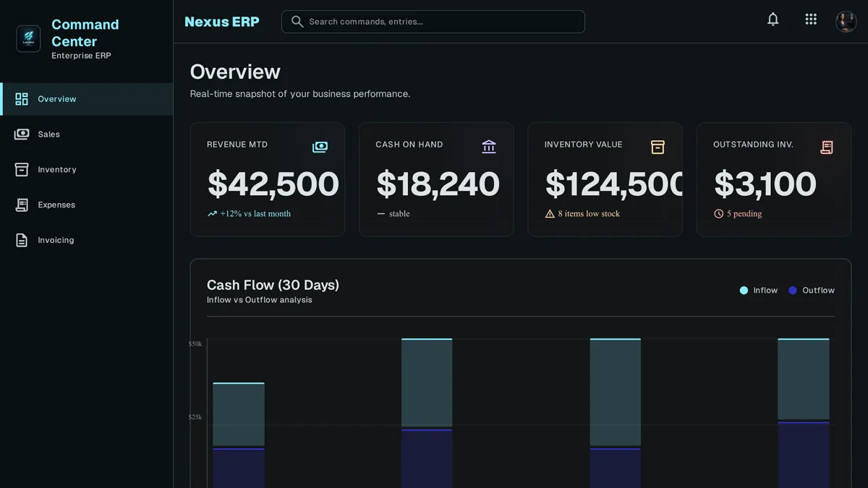Click the '8 items low stock' text
The width and height of the screenshot is (868, 488).
589,214
